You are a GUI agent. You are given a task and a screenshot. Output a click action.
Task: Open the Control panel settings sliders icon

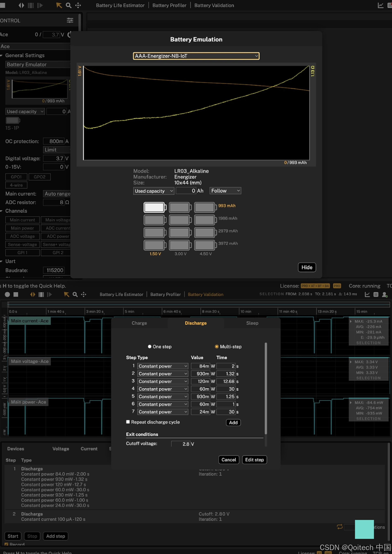(70, 20)
